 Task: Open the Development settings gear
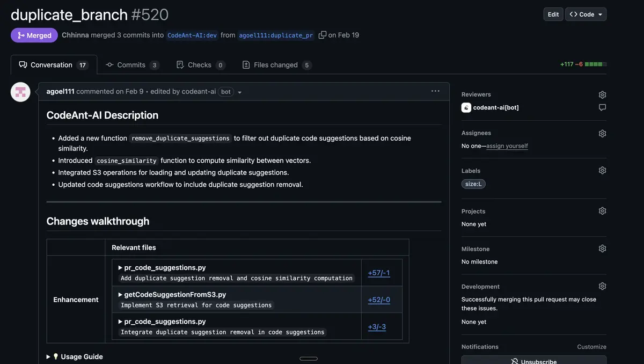tap(602, 286)
